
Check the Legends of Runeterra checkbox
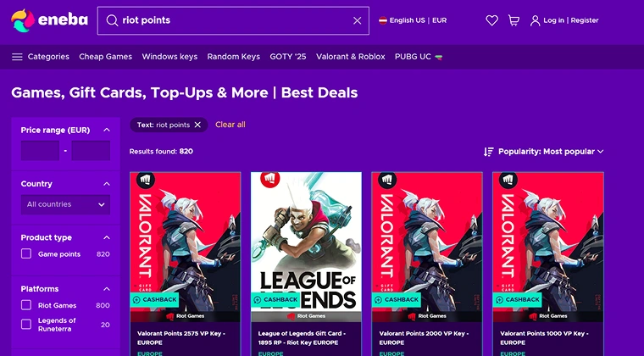[x=26, y=325]
